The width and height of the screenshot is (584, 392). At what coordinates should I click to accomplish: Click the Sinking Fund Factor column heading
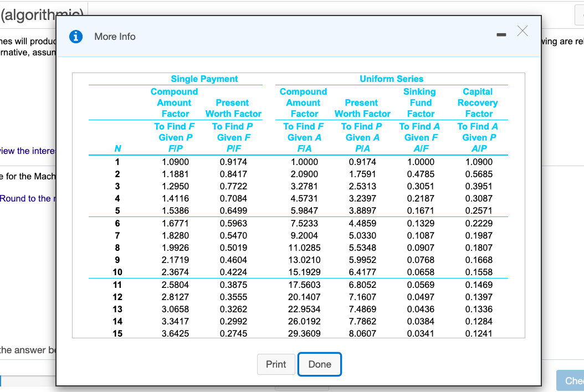point(420,102)
